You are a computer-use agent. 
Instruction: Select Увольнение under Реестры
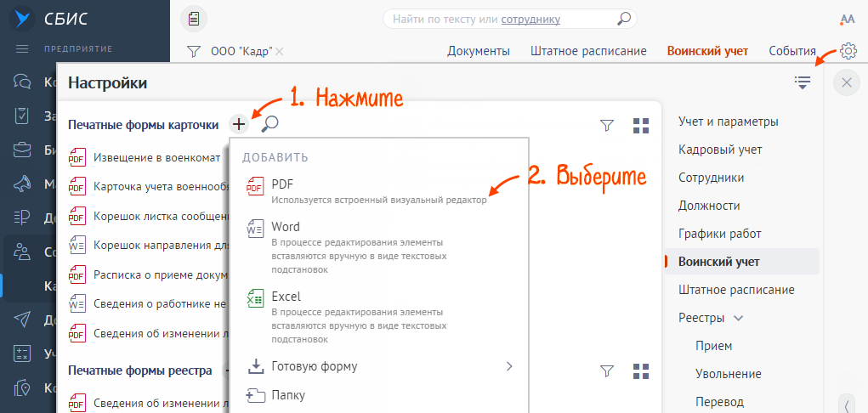[729, 374]
